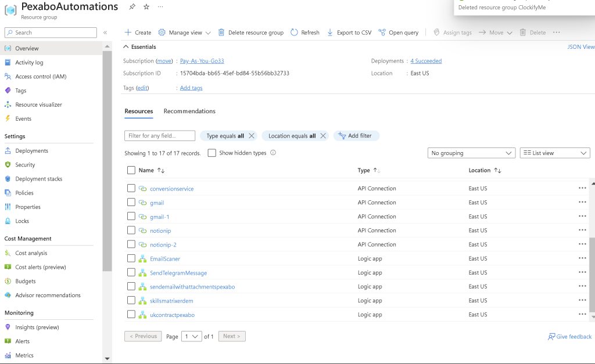
Task: Mark resource group as favorite star
Action: [146, 7]
